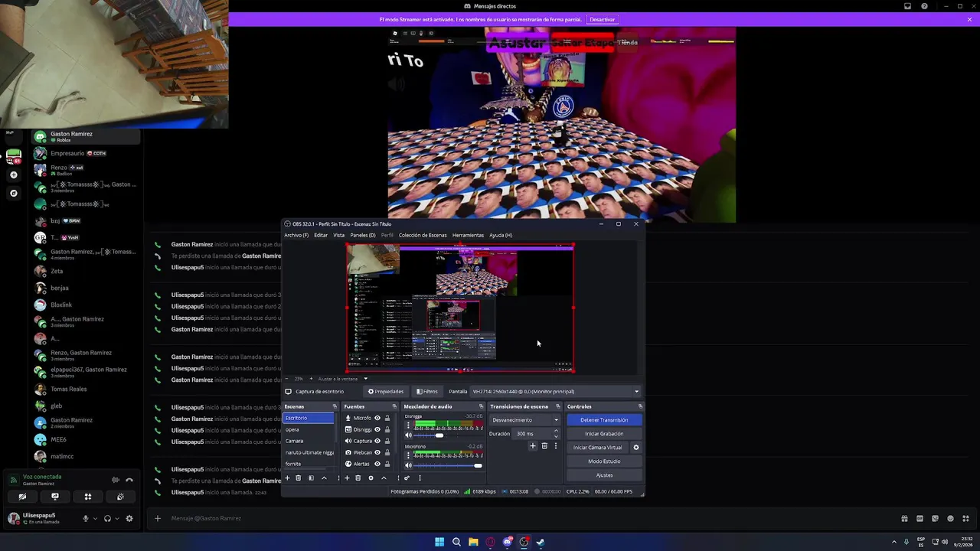The image size is (980, 551).
Task: Click Iniciar Cámara Virtual button
Action: pyautogui.click(x=598, y=448)
